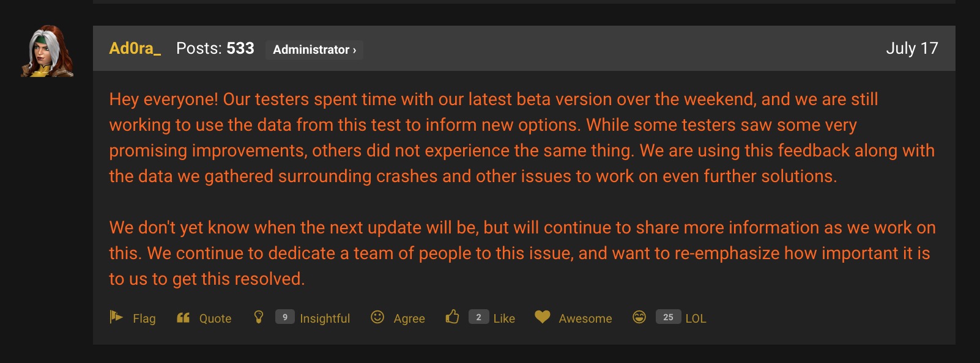React with the LOL label
This screenshot has width=980, height=363.
pyautogui.click(x=696, y=318)
